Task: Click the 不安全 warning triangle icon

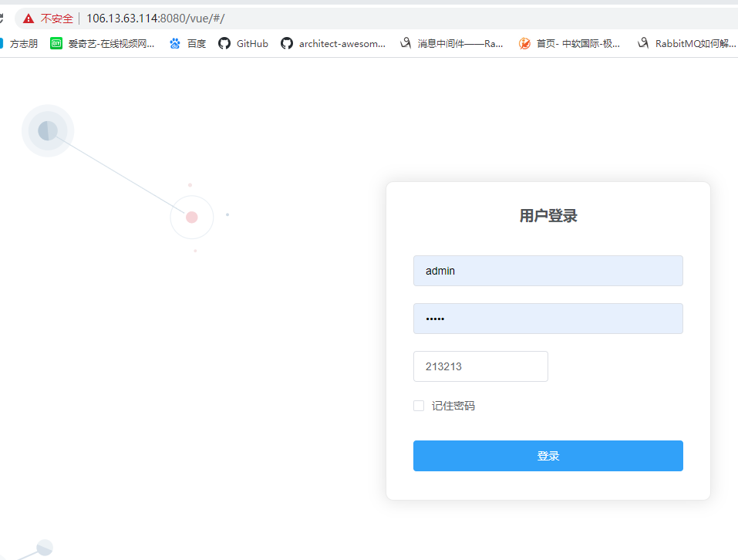Action: 28,18
